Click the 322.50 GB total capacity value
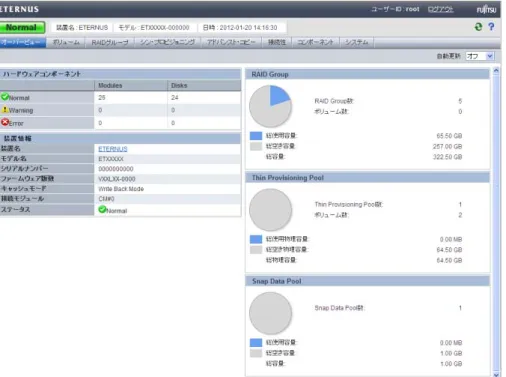 pyautogui.click(x=447, y=157)
